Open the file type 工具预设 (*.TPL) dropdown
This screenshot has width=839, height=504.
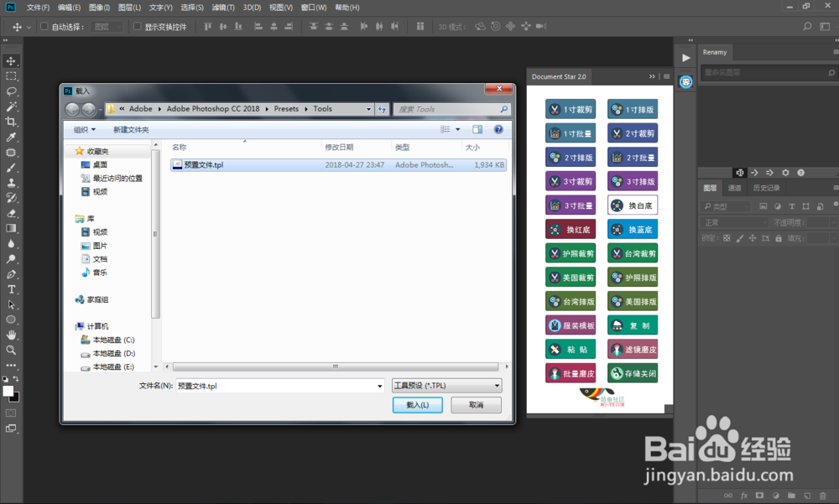[x=447, y=386]
